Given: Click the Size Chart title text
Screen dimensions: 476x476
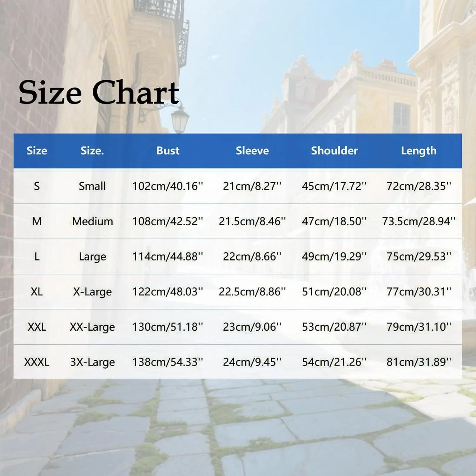Looking at the screenshot, I should click(99, 92).
